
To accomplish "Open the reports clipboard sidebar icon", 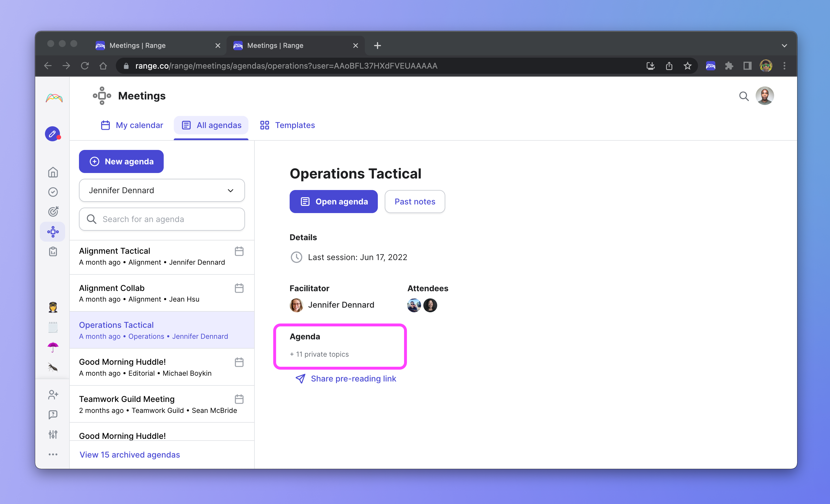I will click(x=53, y=251).
